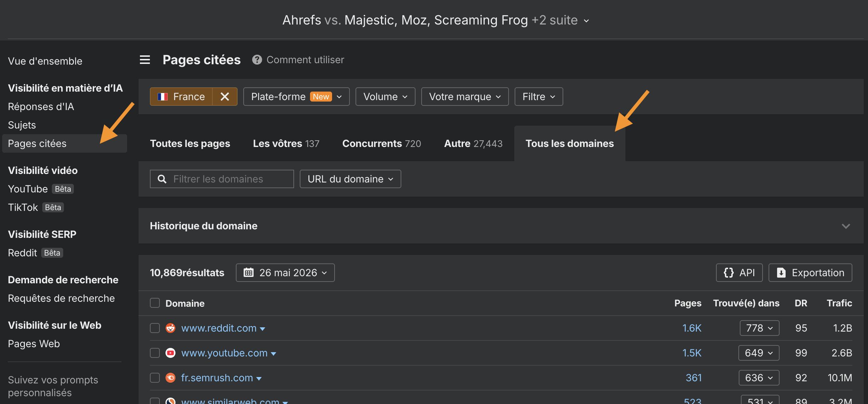The image size is (868, 404).
Task: Open TikTok Bêta in sidebar
Action: pos(36,207)
